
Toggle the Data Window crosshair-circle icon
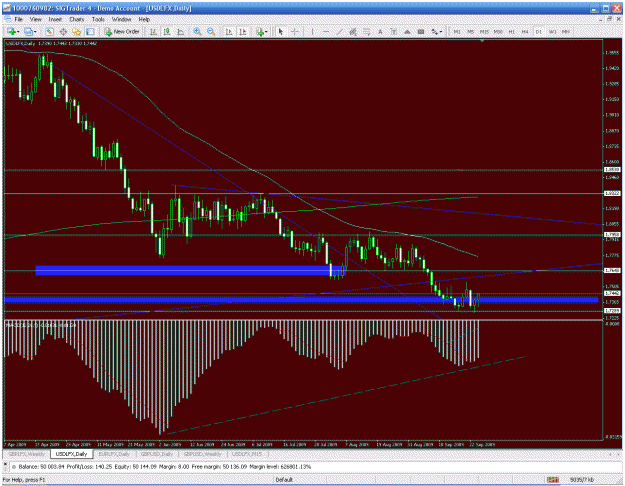63,31
